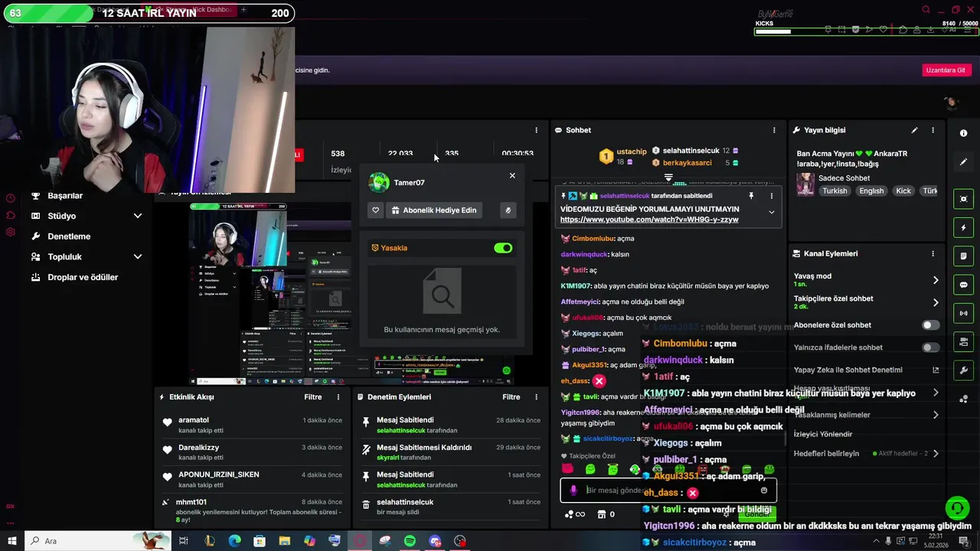This screenshot has width=980, height=551.
Task: Open Etkinlik Akışı three-dot menu
Action: coord(338,397)
